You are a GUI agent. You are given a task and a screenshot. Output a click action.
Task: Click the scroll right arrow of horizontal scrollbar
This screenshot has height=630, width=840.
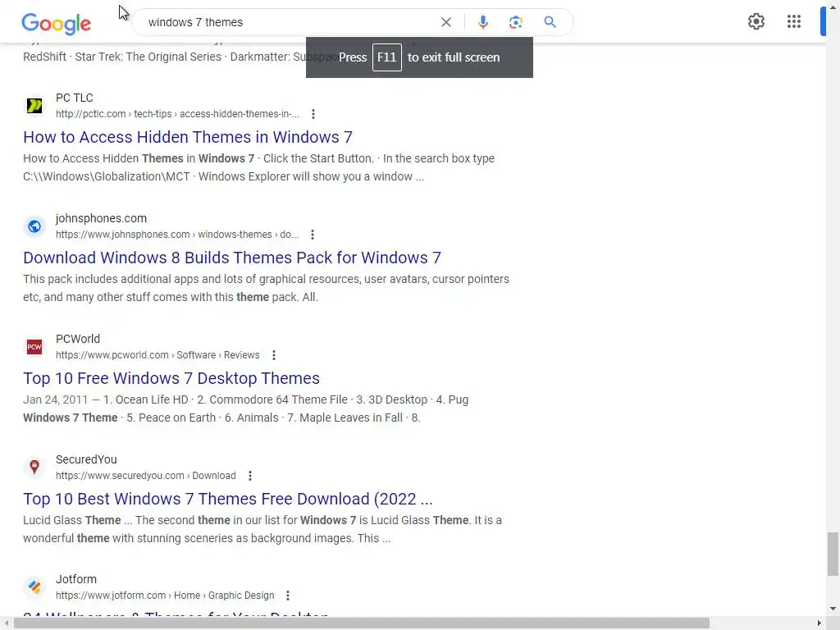(x=819, y=623)
